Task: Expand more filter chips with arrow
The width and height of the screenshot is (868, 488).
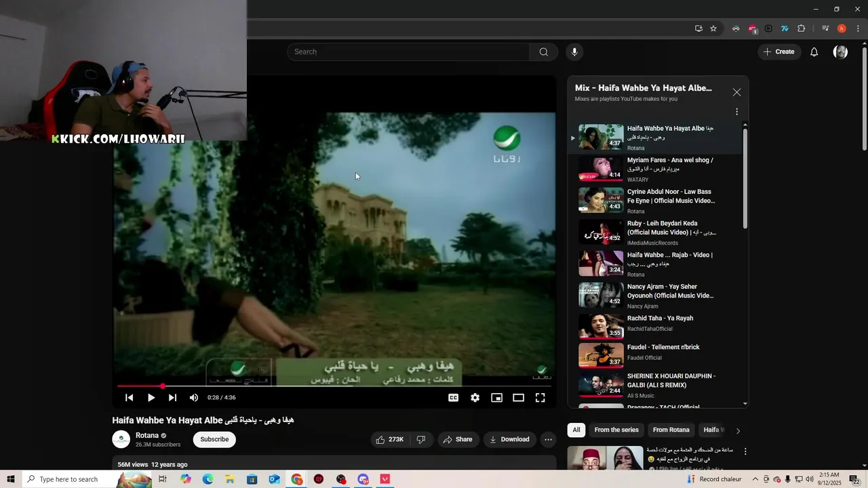Action: [738, 430]
